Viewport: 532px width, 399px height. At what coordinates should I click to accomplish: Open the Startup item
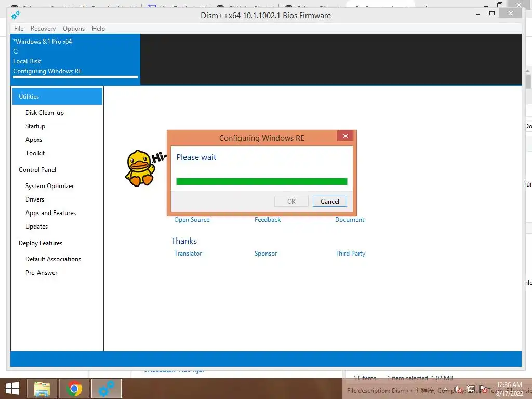(35, 126)
